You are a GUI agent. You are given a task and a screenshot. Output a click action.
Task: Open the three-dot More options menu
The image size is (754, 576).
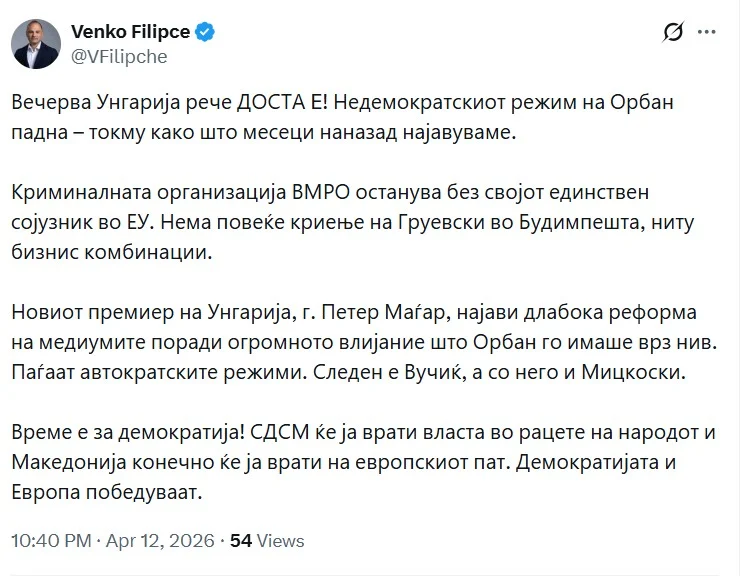(x=707, y=33)
